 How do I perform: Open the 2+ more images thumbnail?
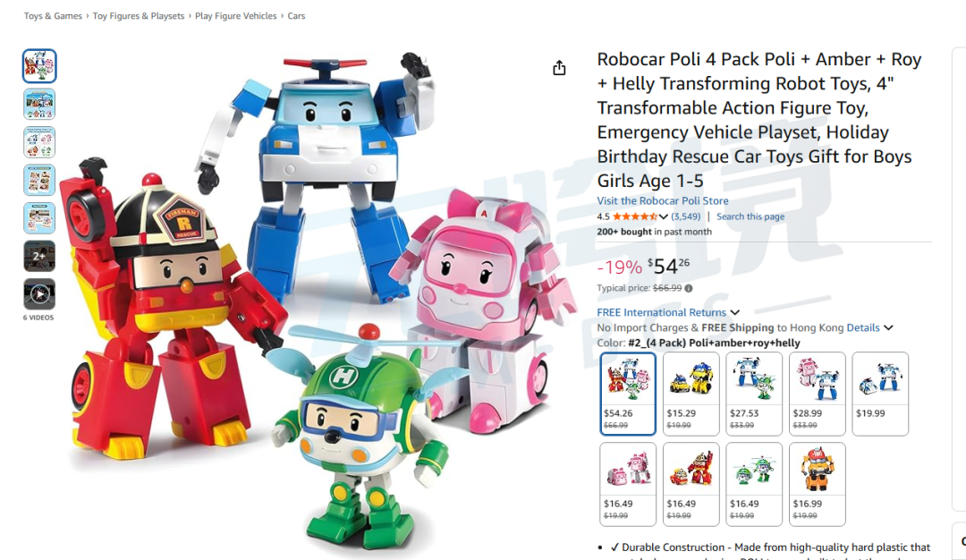(x=39, y=256)
